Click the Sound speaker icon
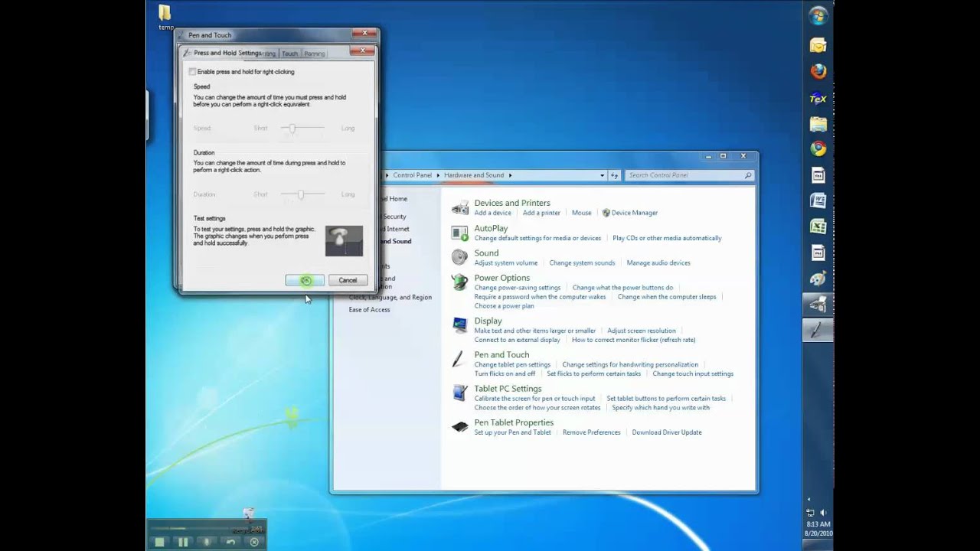The width and height of the screenshot is (980, 551). (x=460, y=257)
